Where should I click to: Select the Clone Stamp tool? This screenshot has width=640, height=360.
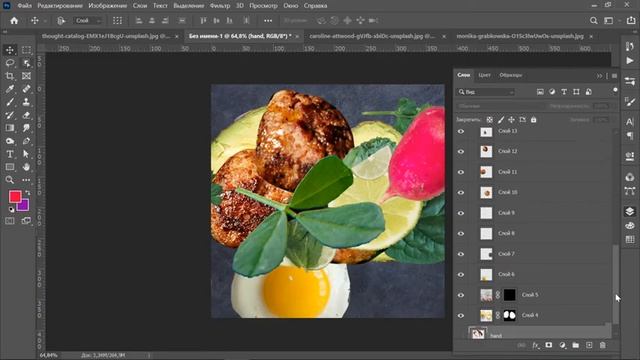tap(26, 102)
